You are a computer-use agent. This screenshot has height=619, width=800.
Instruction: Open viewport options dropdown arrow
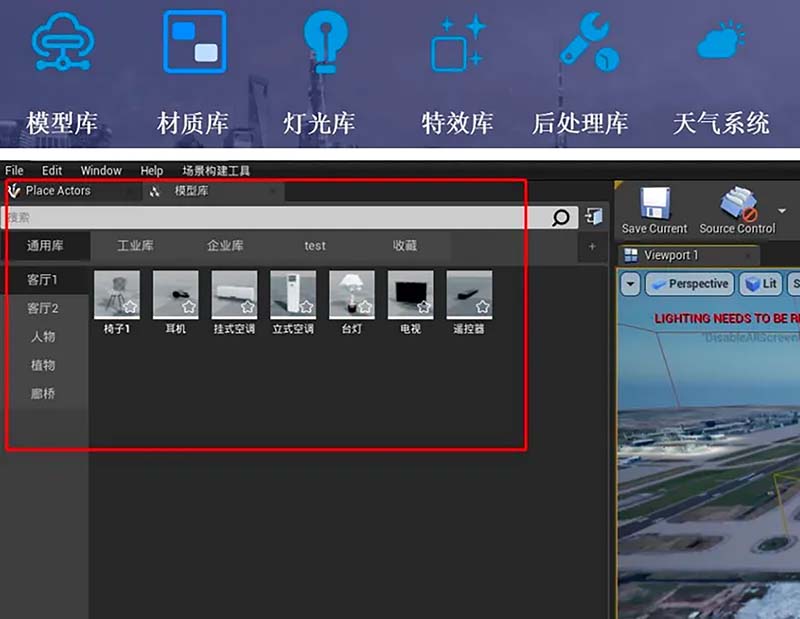pyautogui.click(x=630, y=284)
